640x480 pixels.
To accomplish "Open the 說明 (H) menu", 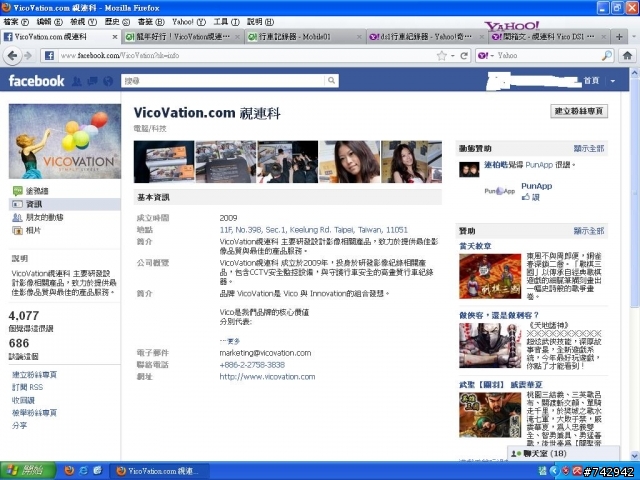I will point(260,22).
